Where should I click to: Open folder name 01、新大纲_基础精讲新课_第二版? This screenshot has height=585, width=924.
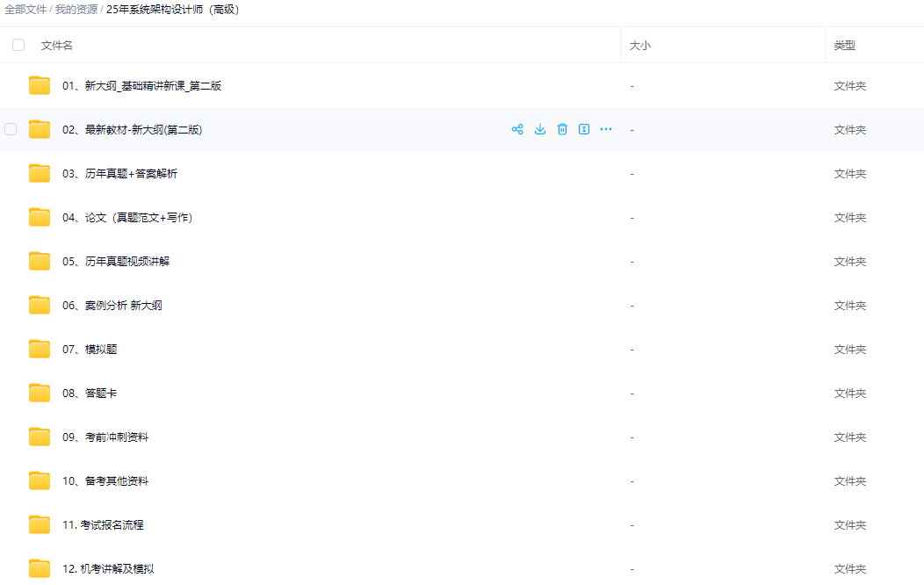pyautogui.click(x=142, y=86)
